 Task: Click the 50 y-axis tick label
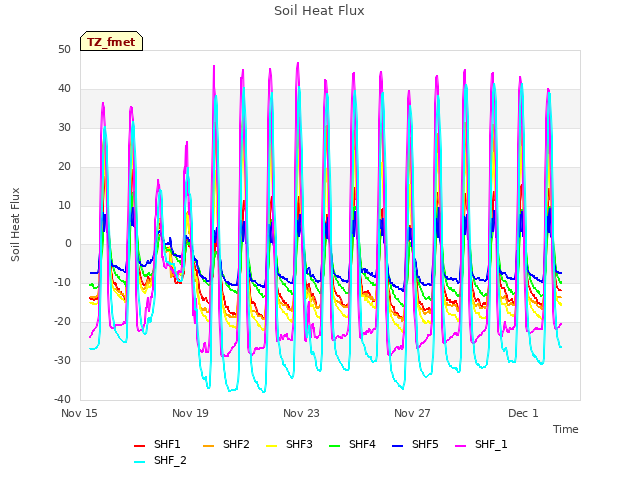(x=64, y=50)
